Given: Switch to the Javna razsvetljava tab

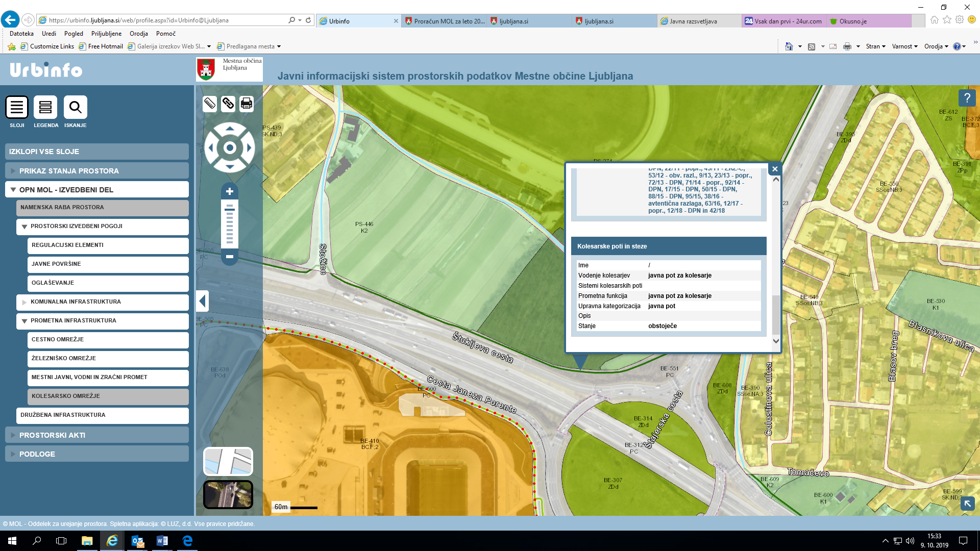Looking at the screenshot, I should pyautogui.click(x=693, y=21).
